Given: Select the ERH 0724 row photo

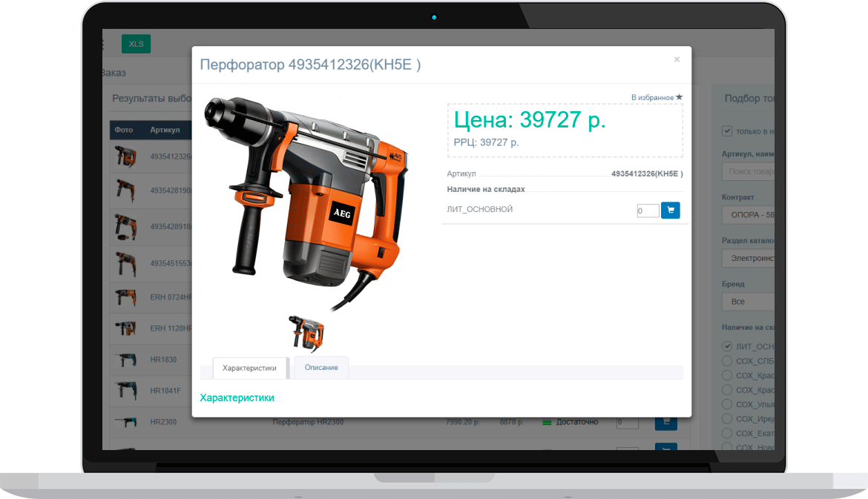Looking at the screenshot, I should coord(125,297).
